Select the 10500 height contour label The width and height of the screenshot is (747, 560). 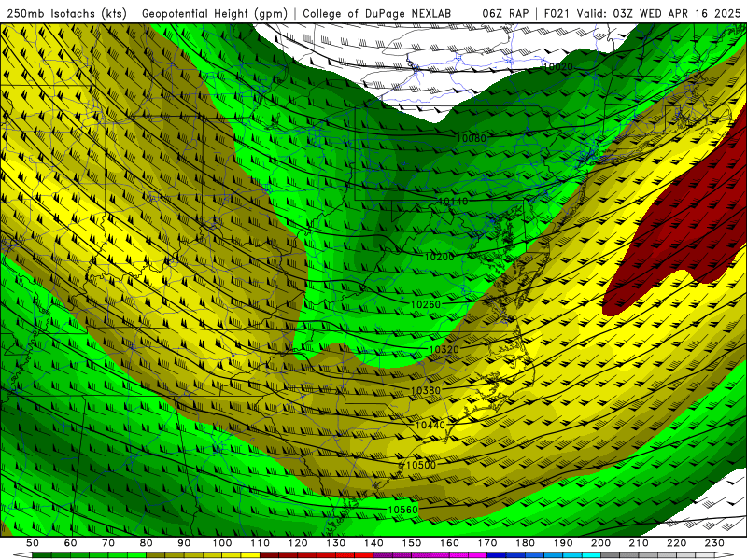tap(421, 465)
